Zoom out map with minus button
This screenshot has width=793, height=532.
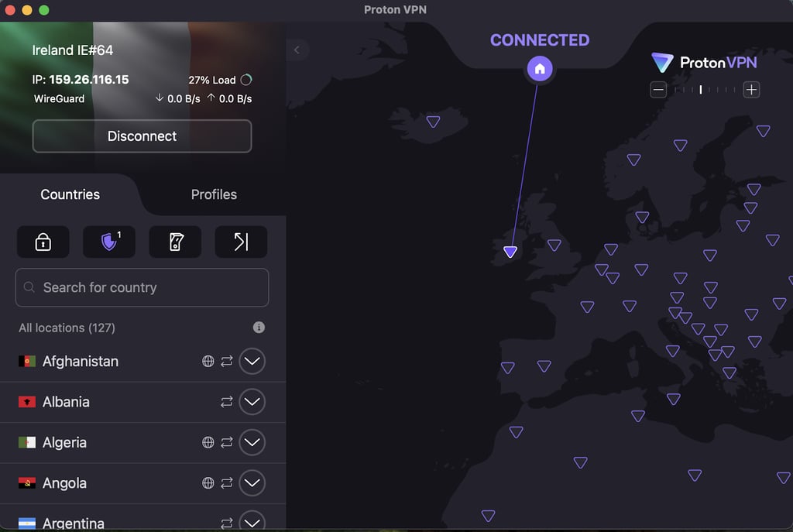(658, 90)
